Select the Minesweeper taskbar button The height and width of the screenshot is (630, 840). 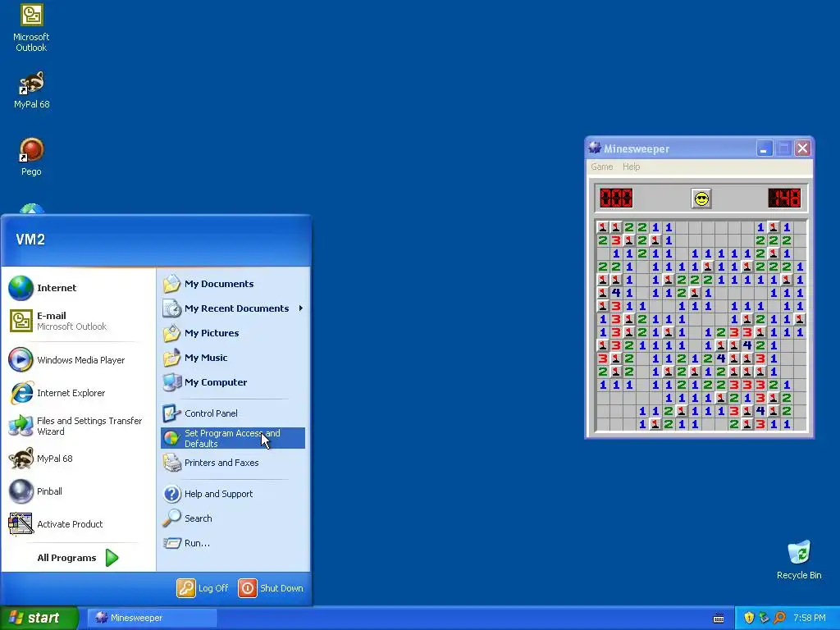pyautogui.click(x=152, y=618)
